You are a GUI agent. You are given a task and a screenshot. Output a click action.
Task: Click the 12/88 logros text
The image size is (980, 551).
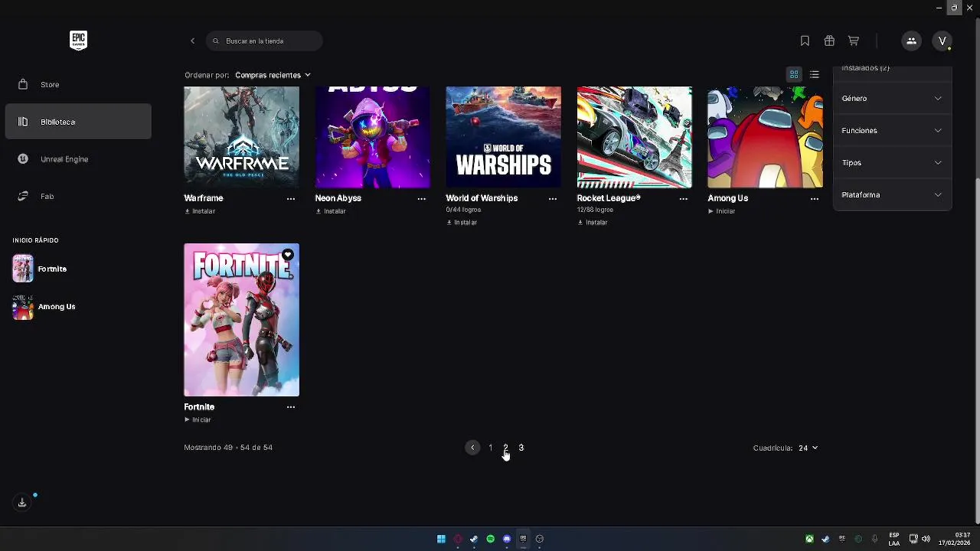click(x=595, y=210)
